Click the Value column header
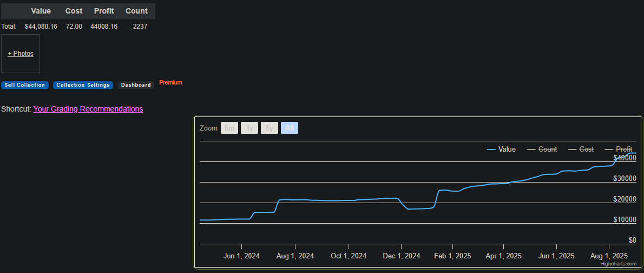The height and width of the screenshot is (273, 644). tap(41, 11)
